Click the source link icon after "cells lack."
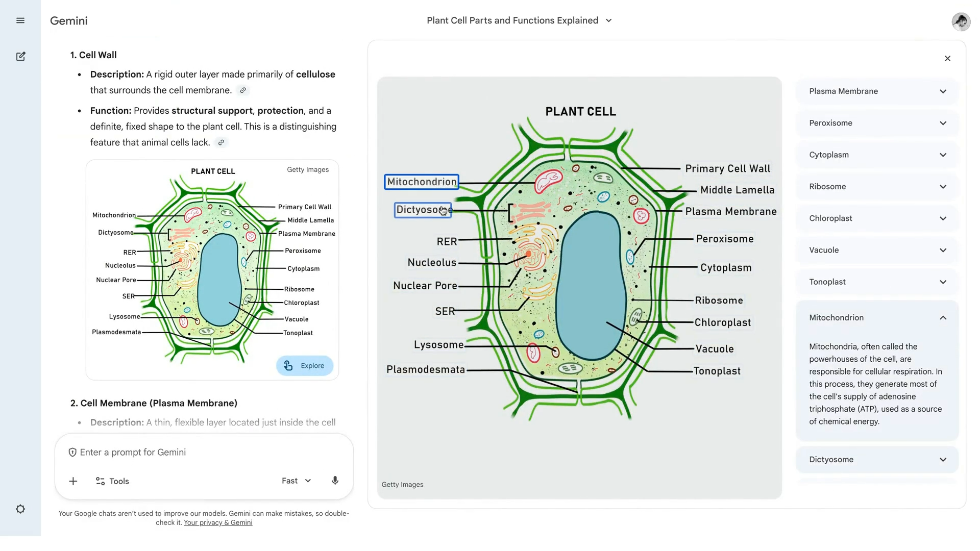 pos(221,143)
